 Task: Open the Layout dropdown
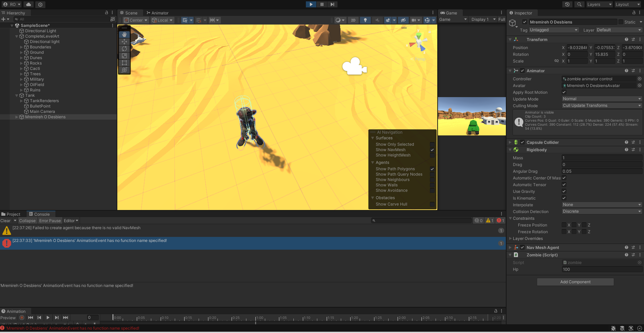tap(628, 4)
